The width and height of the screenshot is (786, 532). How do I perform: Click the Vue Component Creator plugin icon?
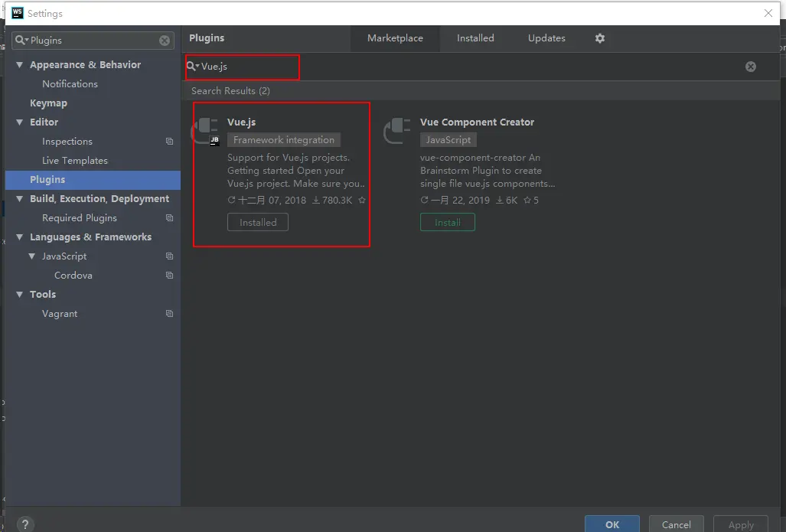click(397, 131)
